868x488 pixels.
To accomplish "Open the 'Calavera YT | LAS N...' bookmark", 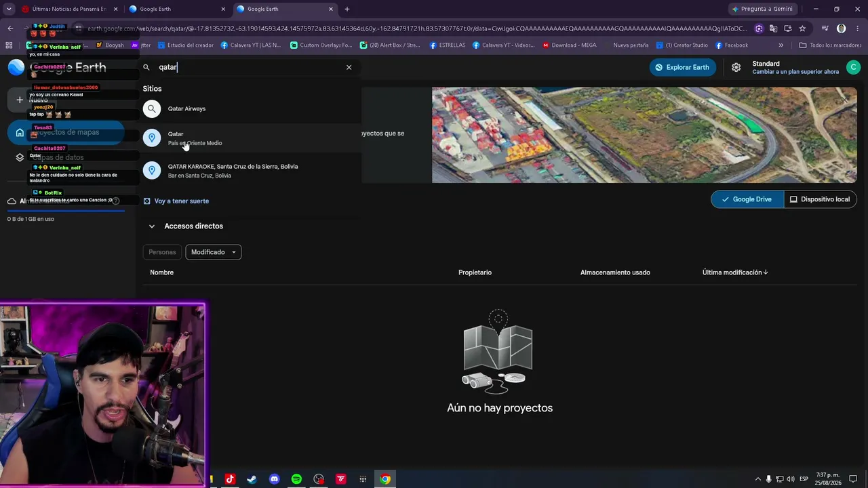I will [251, 45].
